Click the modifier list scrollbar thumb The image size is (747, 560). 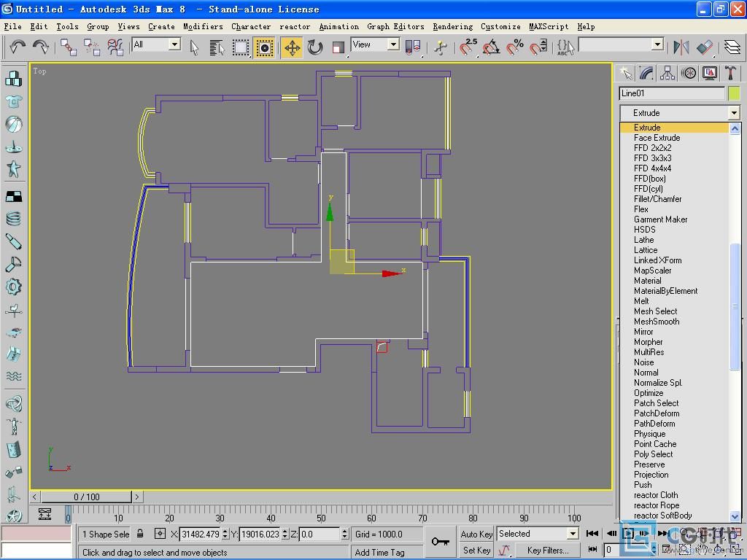(735, 306)
